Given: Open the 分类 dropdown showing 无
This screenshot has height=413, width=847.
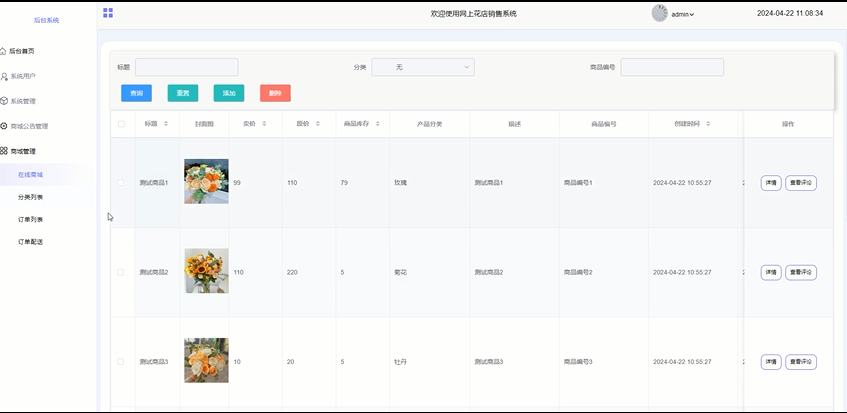Looking at the screenshot, I should coord(423,67).
